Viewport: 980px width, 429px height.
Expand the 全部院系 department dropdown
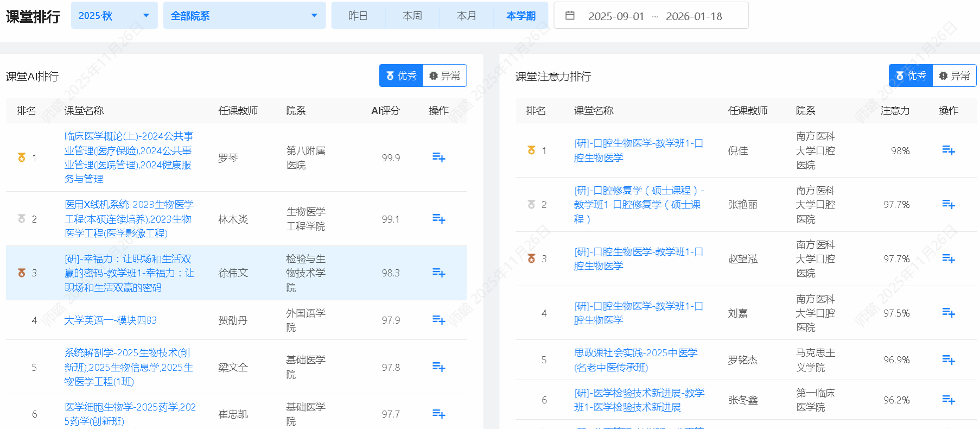[x=244, y=16]
